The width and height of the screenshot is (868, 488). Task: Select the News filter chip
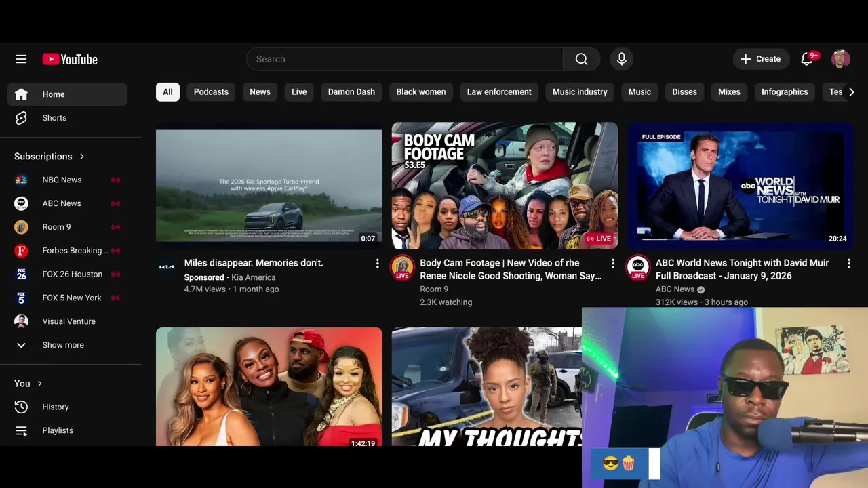[x=260, y=92]
